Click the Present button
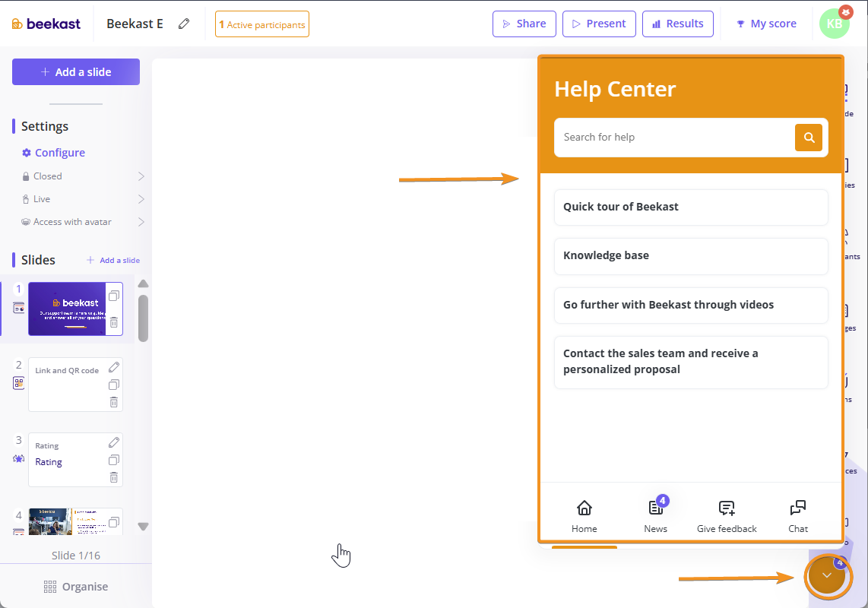 [x=597, y=24]
